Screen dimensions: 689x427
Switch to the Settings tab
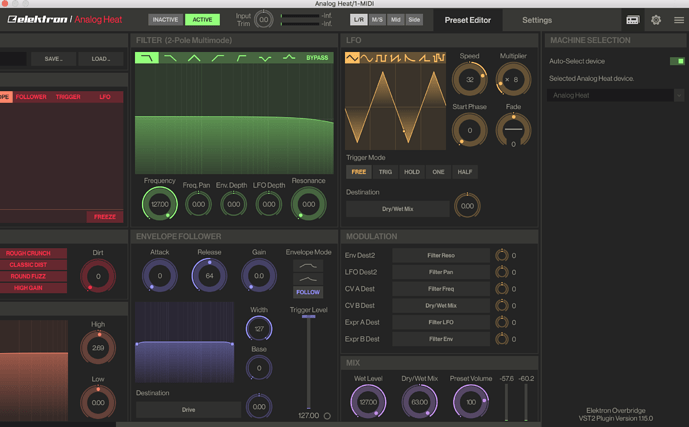click(537, 20)
